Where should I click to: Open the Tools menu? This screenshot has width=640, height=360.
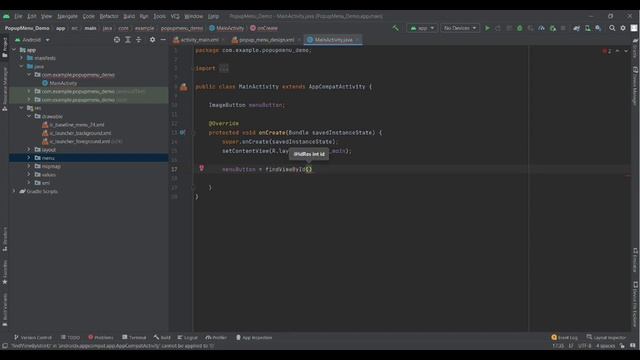click(160, 16)
